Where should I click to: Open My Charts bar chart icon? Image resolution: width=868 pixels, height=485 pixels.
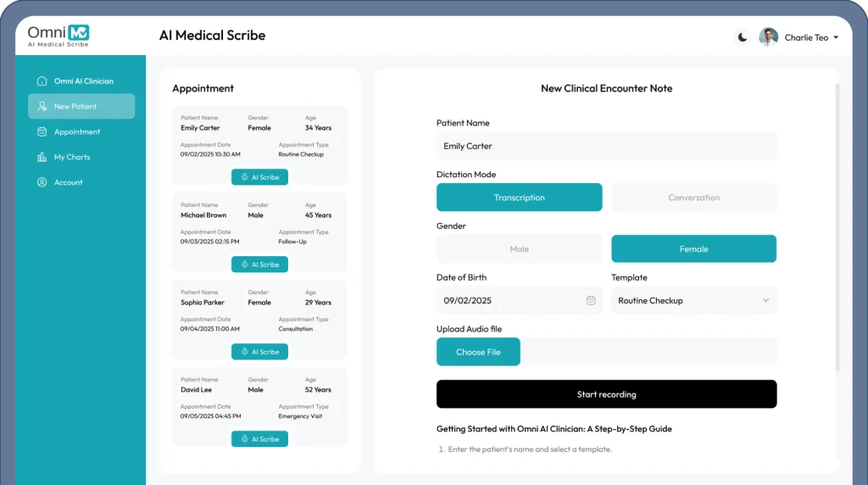coord(42,158)
